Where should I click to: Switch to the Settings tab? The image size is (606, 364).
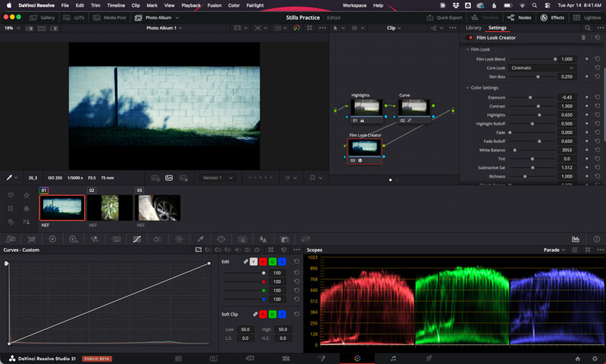[x=498, y=28]
